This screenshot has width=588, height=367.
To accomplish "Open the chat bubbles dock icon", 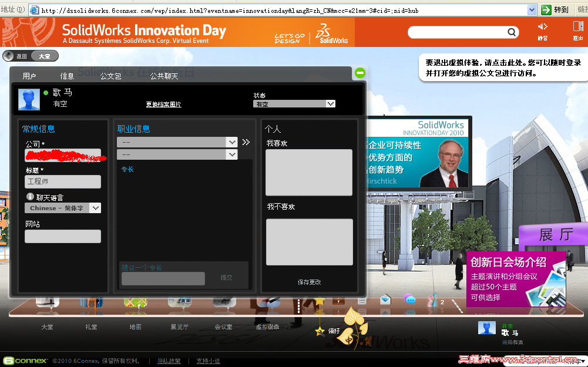I will (409, 299).
